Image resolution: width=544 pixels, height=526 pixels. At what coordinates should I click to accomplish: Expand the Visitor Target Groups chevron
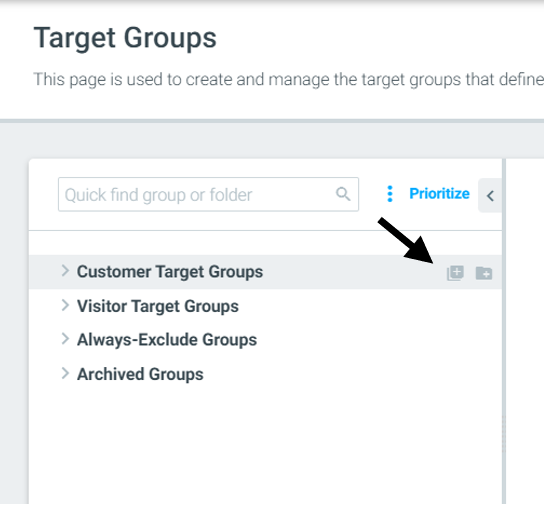[x=65, y=305]
